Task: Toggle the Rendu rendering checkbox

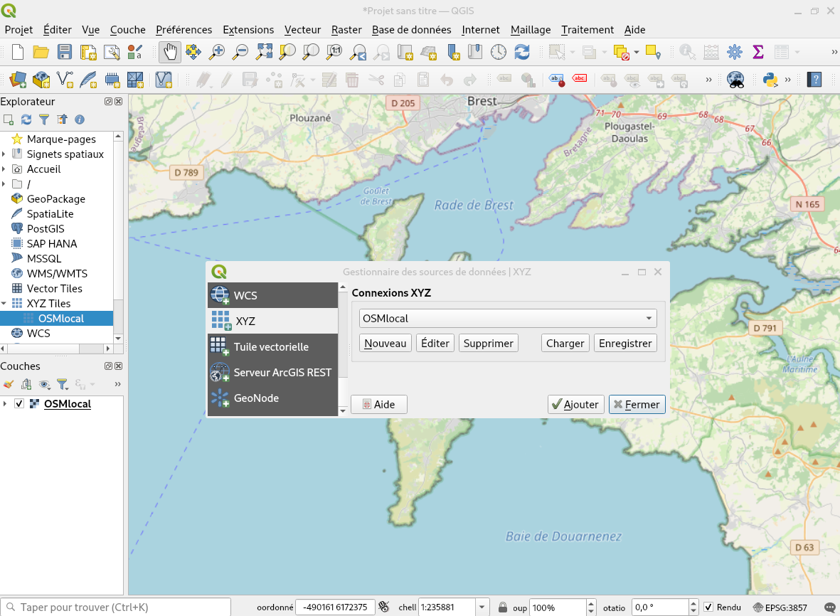Action: (708, 607)
